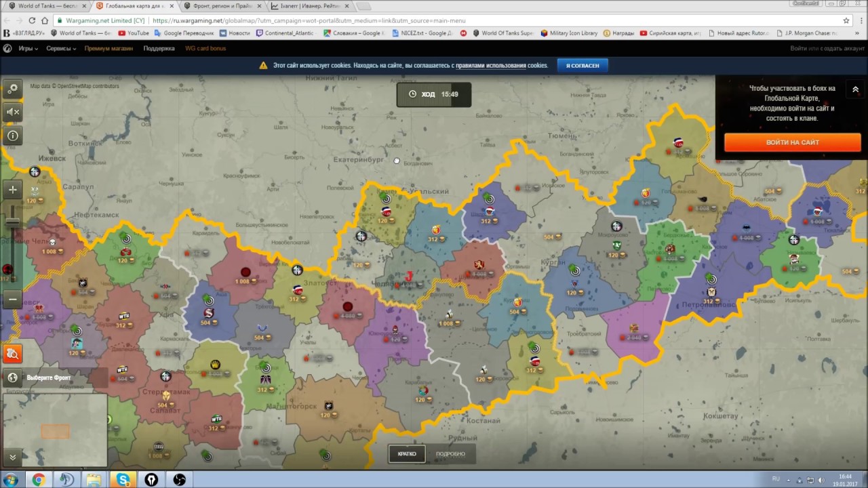Open the Windows Start button
The image size is (868, 488).
click(x=10, y=480)
